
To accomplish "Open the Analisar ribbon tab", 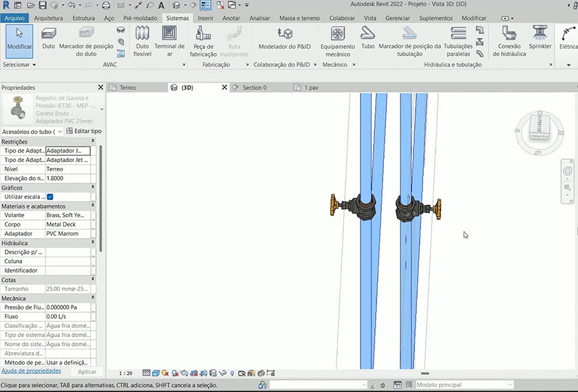I will pyautogui.click(x=259, y=18).
